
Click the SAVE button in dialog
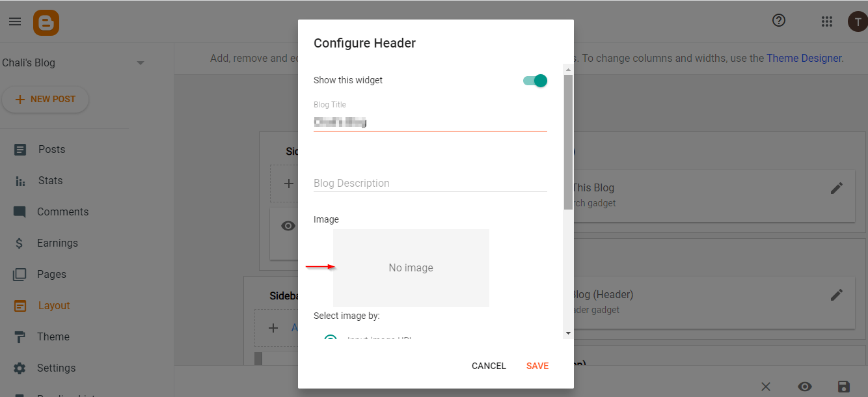click(537, 366)
